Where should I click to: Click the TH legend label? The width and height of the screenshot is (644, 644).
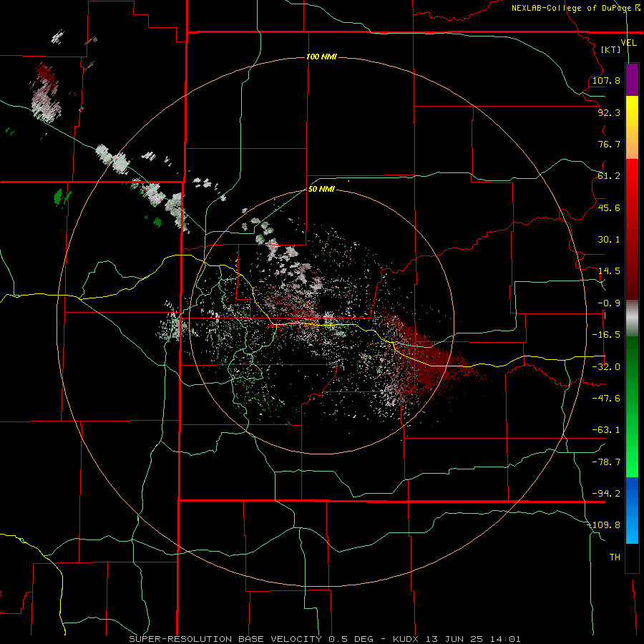point(615,557)
